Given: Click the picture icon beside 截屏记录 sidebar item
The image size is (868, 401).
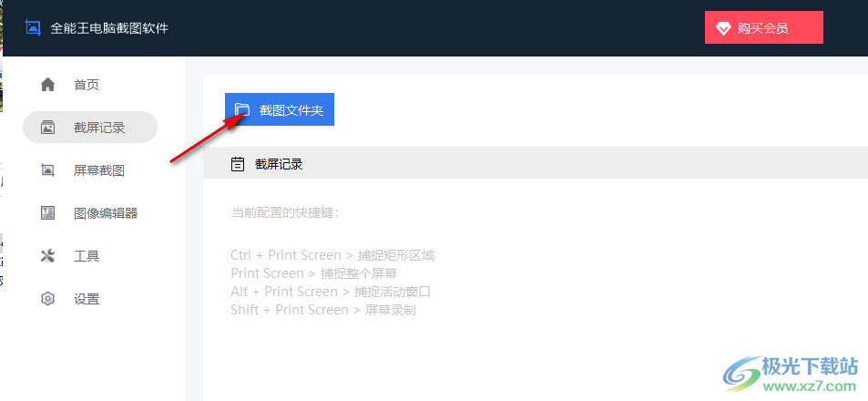Looking at the screenshot, I should (48, 128).
